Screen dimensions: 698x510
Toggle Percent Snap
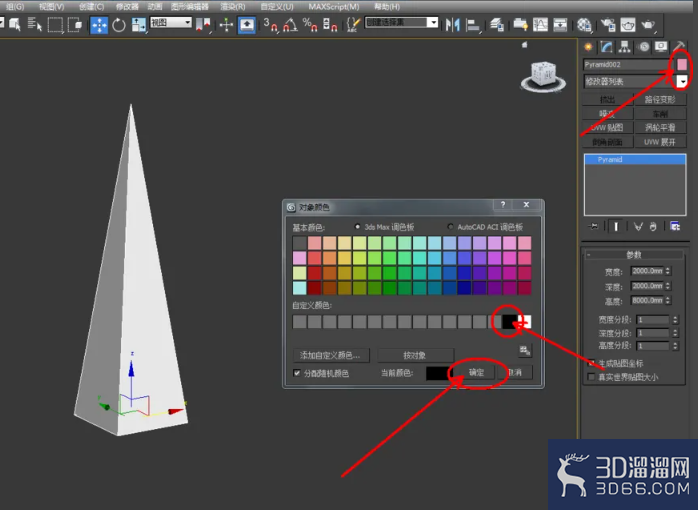point(310,24)
